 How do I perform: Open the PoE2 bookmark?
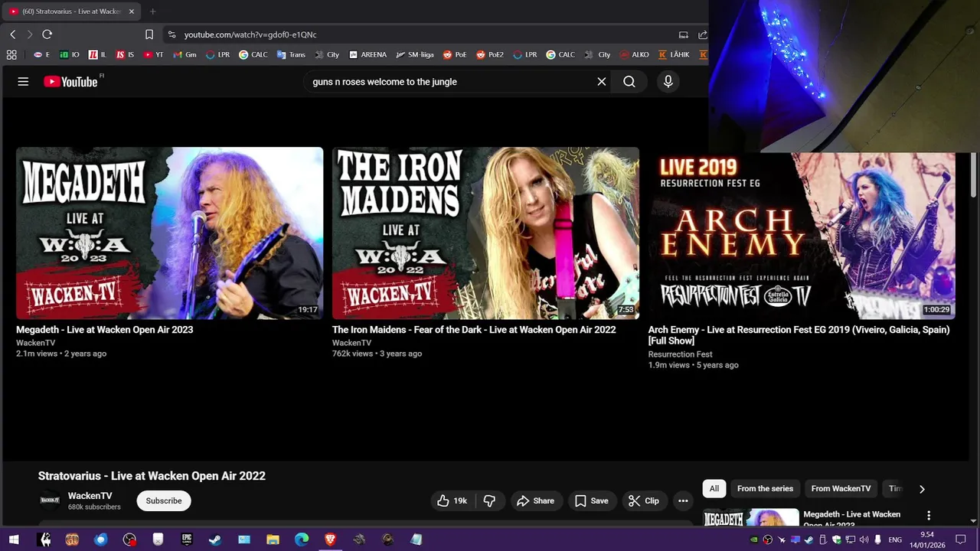(x=490, y=55)
